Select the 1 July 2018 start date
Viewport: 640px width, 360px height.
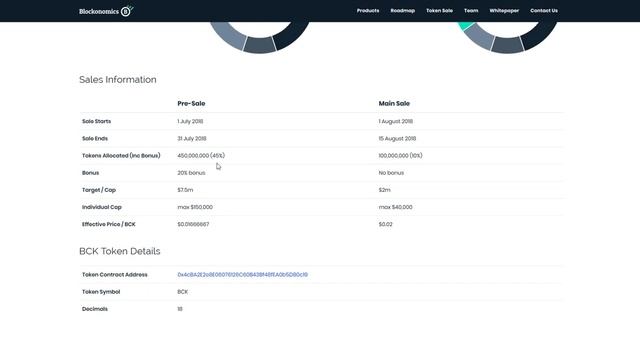(x=190, y=121)
